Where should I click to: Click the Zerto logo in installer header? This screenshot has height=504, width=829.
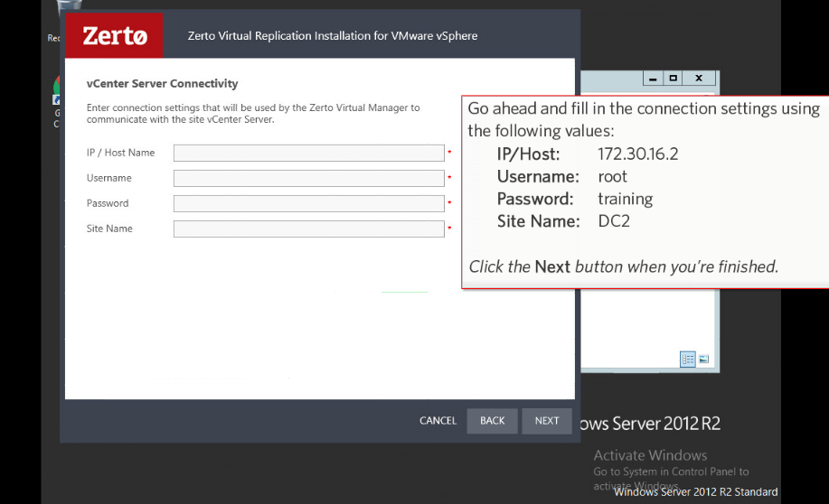[x=114, y=35]
